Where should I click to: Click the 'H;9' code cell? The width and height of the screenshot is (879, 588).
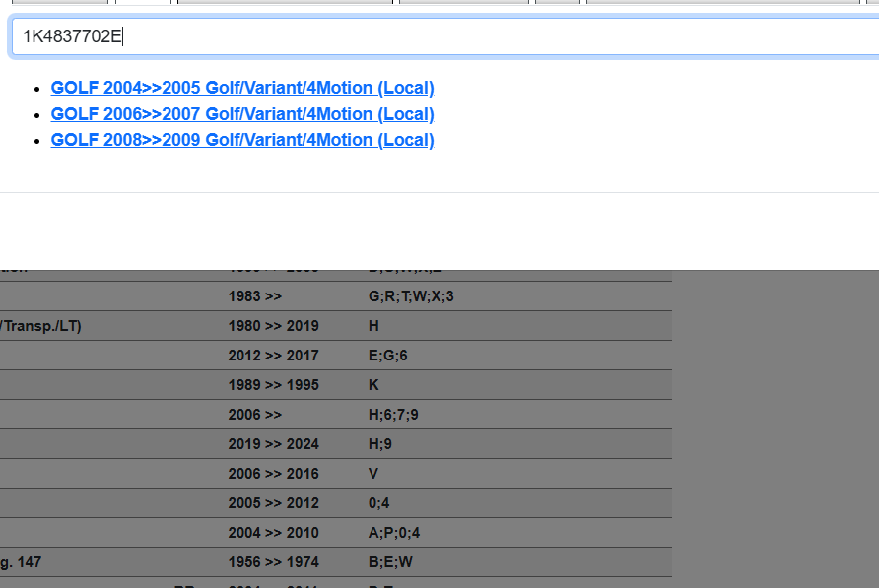(380, 444)
